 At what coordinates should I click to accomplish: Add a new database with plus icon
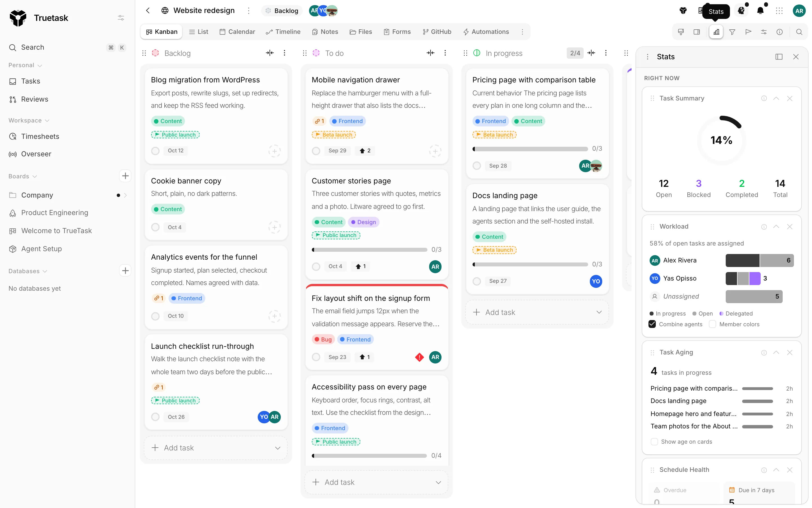click(125, 270)
